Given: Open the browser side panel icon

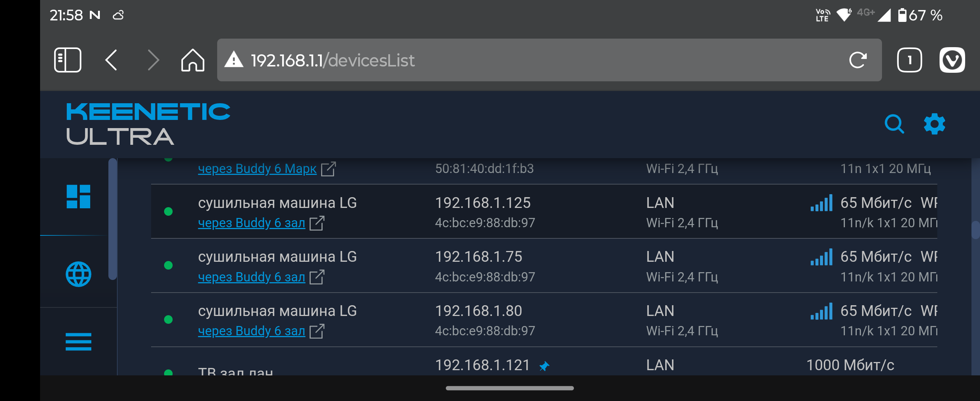Looking at the screenshot, I should 68,60.
